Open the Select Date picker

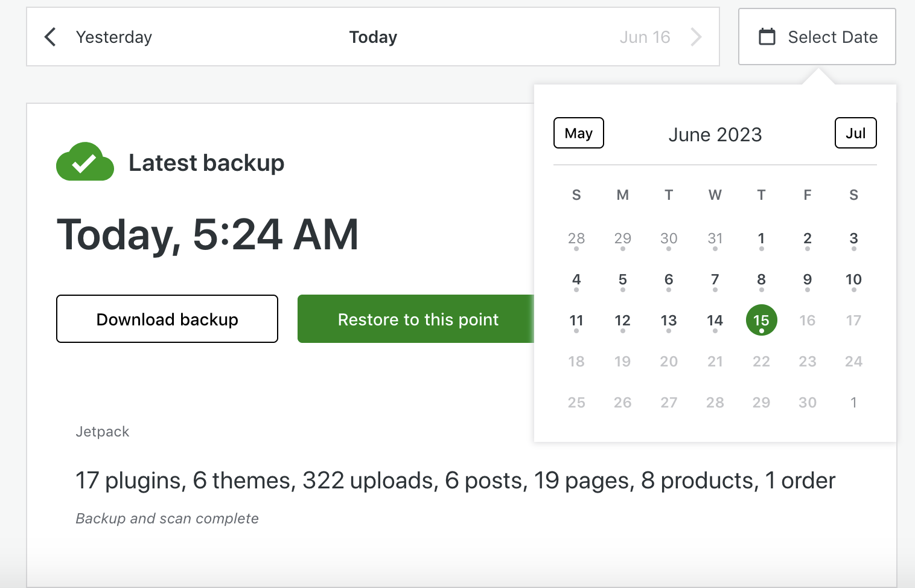(x=832, y=37)
